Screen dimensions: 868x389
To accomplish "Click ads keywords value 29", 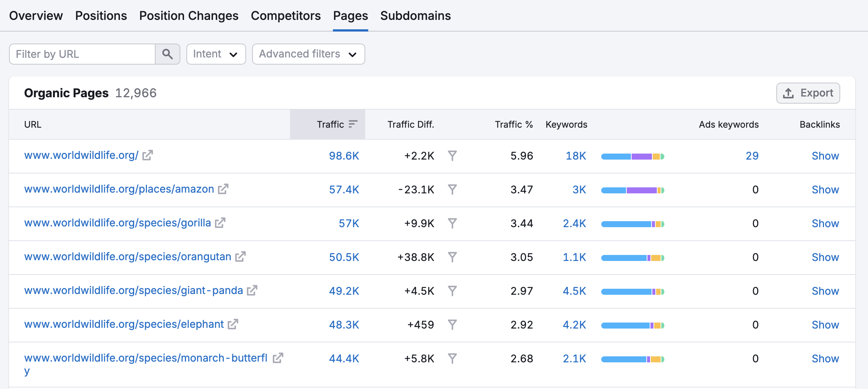I will [x=752, y=156].
